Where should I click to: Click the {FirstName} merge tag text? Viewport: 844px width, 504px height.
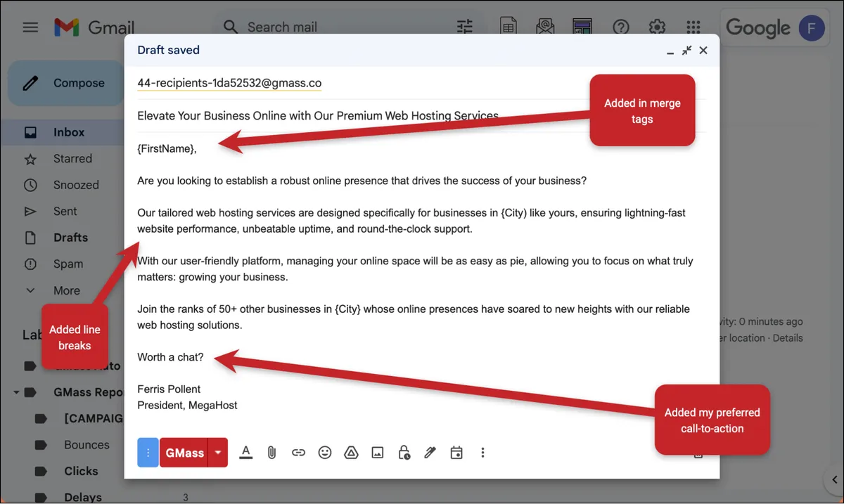click(x=167, y=148)
